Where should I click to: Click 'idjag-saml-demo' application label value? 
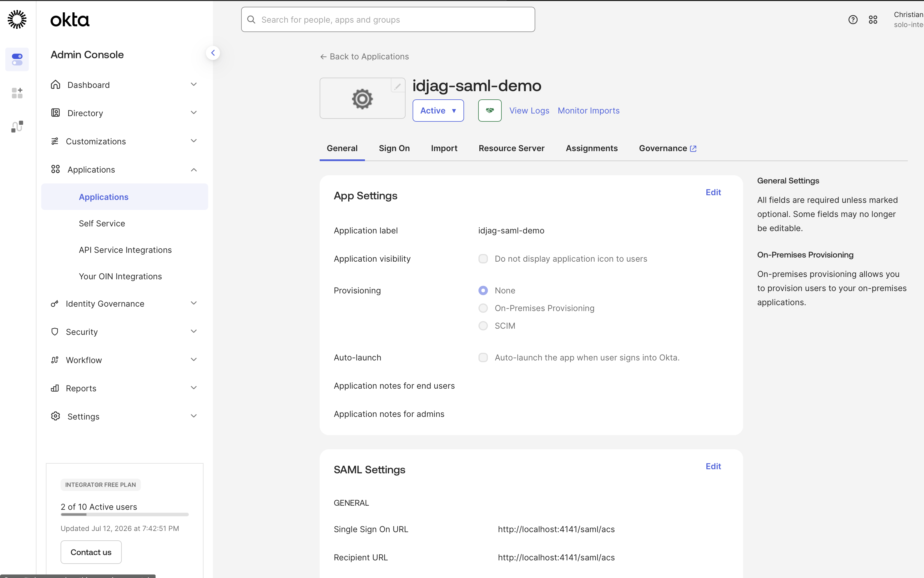click(511, 230)
